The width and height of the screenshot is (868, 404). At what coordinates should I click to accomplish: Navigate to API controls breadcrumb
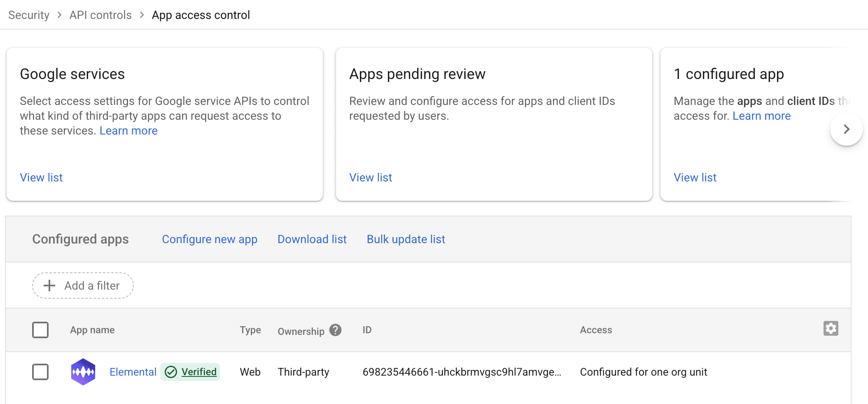coord(100,15)
